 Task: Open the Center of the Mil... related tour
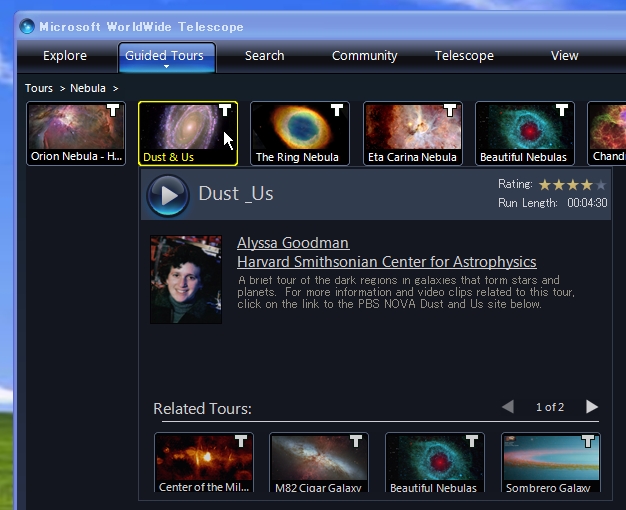[x=204, y=462]
